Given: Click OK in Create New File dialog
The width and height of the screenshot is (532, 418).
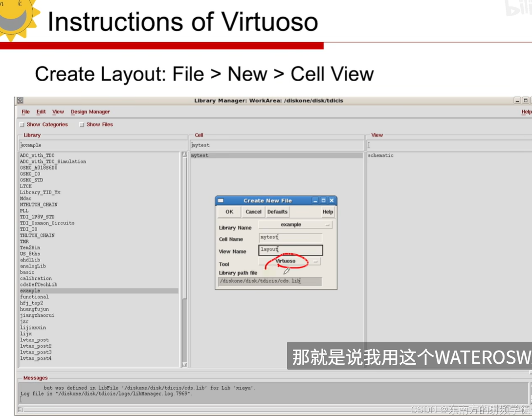Looking at the screenshot, I should pyautogui.click(x=229, y=212).
